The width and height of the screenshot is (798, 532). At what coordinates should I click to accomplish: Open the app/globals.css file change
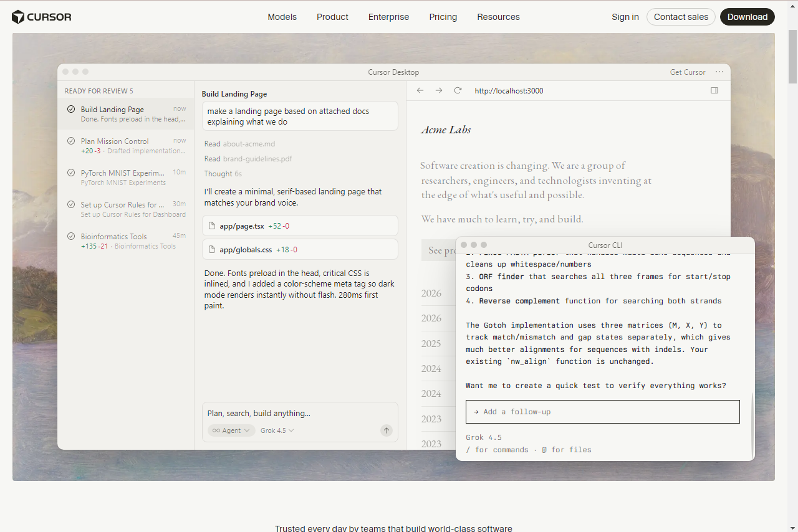coord(300,249)
